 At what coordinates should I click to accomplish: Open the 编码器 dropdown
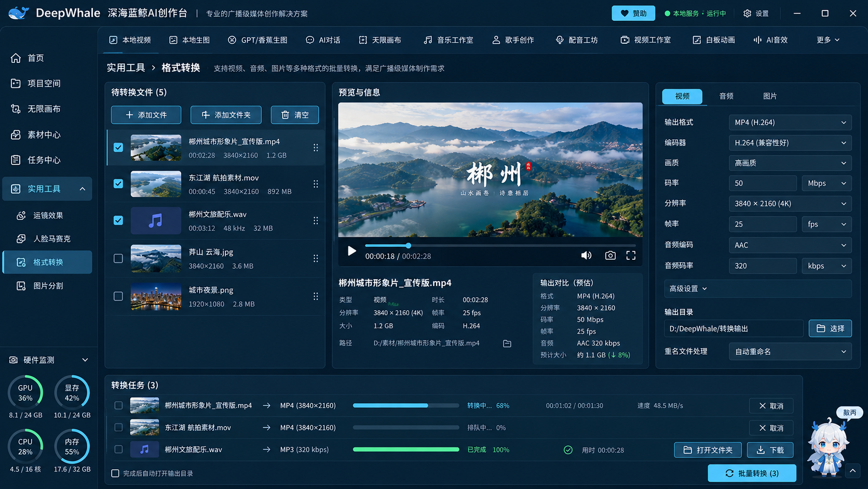790,143
